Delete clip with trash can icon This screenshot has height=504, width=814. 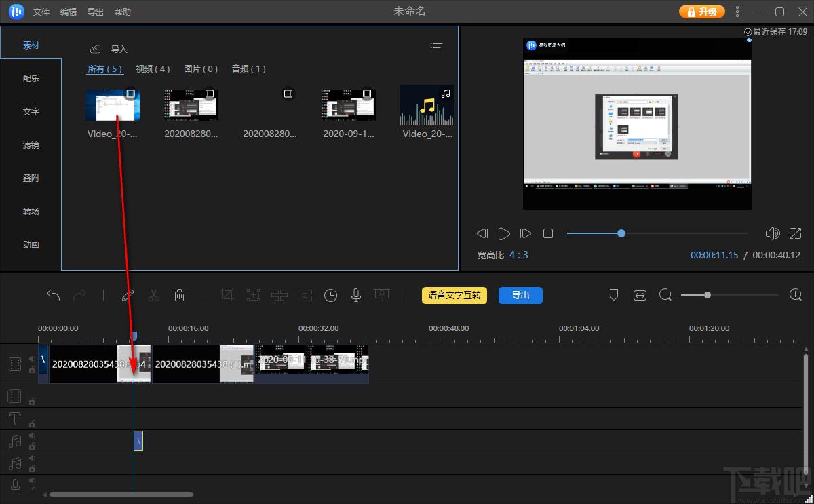(x=180, y=295)
